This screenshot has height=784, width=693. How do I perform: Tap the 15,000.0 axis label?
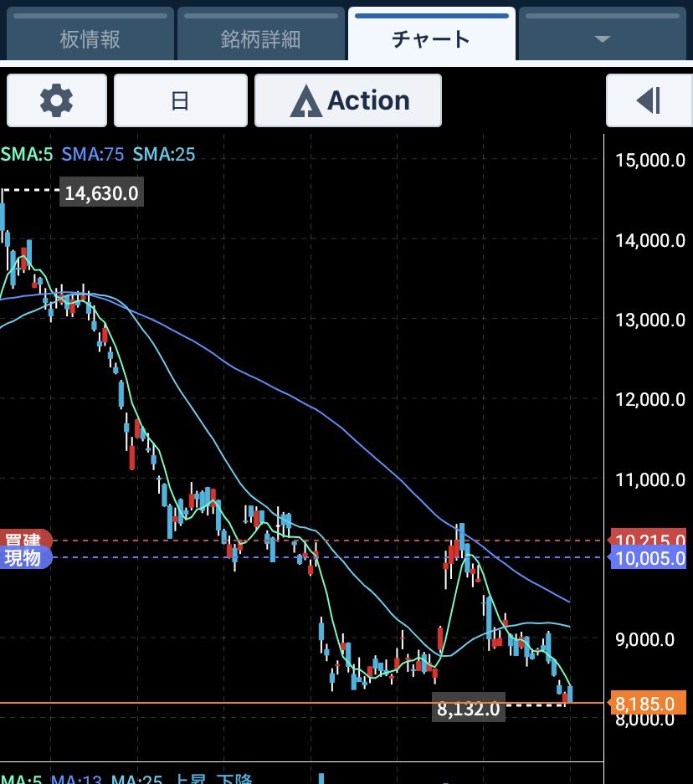pos(650,161)
